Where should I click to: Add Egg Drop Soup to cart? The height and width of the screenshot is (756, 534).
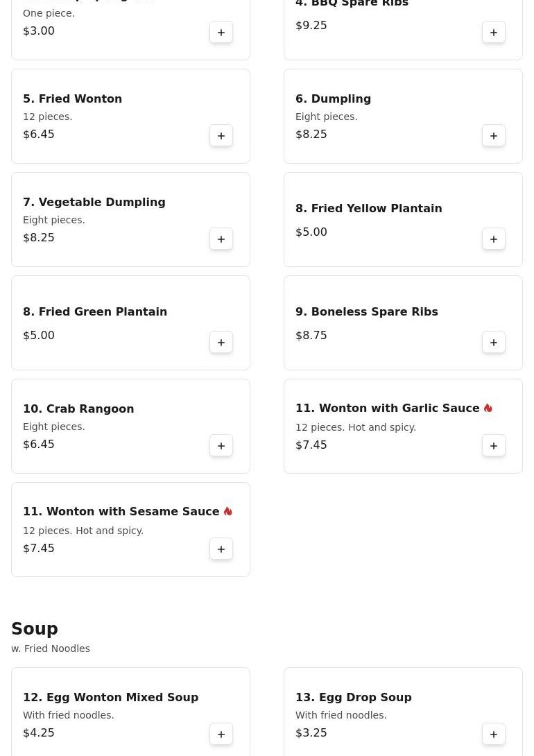pos(494,734)
